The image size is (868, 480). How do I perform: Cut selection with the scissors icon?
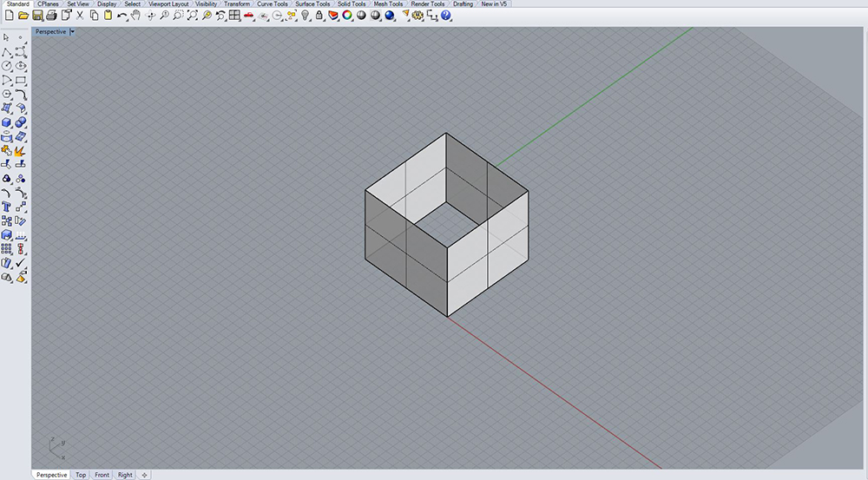click(x=80, y=16)
